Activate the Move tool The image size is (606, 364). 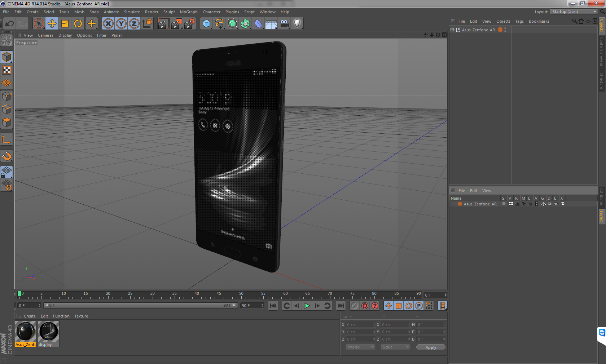[x=52, y=24]
